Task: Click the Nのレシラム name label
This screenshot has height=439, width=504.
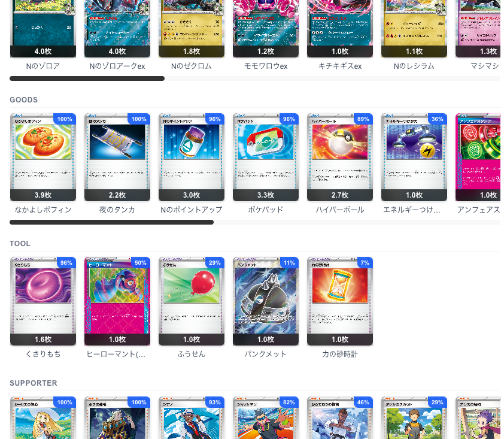Action: (414, 66)
